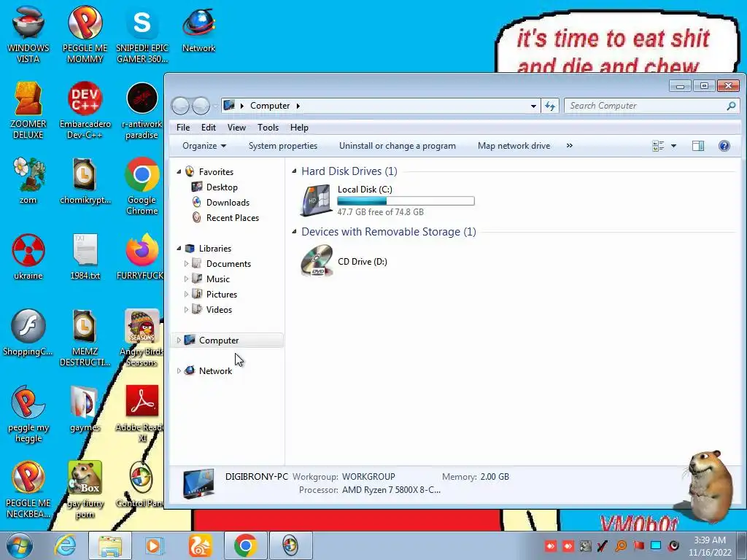Viewport: 747px width, 560px height.
Task: Click the Local Disk (C:) usage bar
Action: 406,201
